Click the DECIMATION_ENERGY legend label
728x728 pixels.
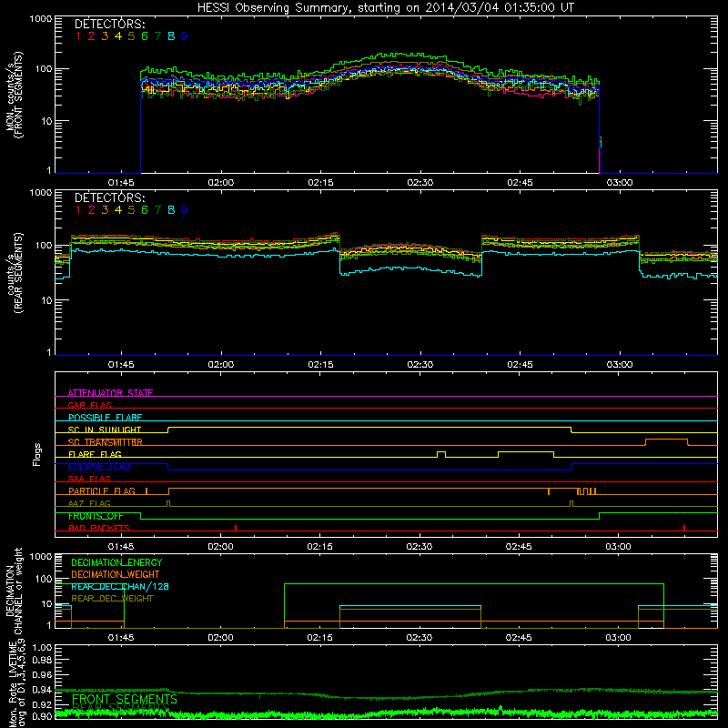(x=116, y=562)
